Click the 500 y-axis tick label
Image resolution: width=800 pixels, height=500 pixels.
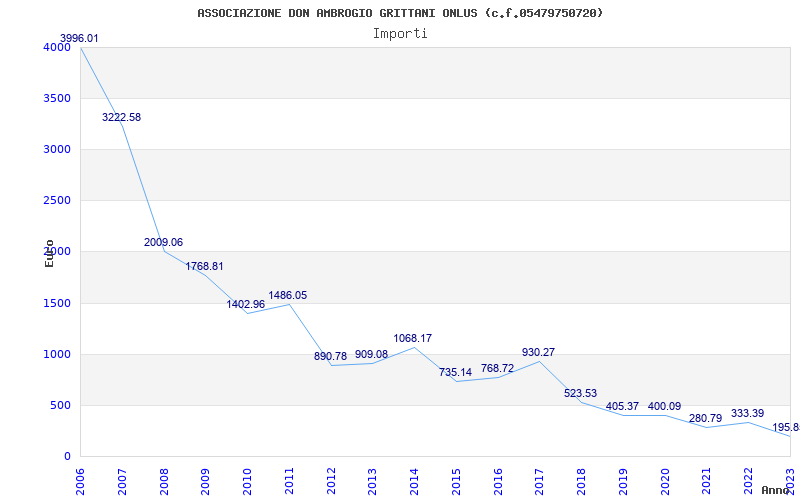[60, 406]
